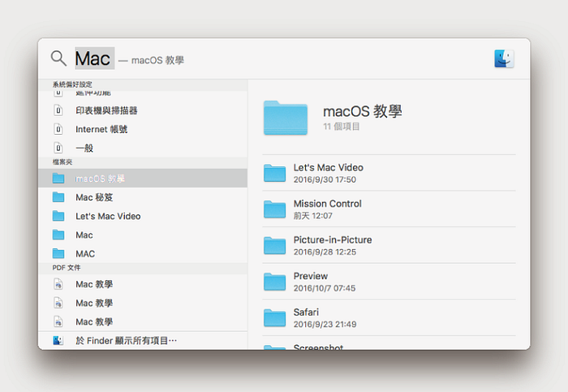568x392 pixels.
Task: Open the Internet 帳號 preference result
Action: tap(143, 129)
